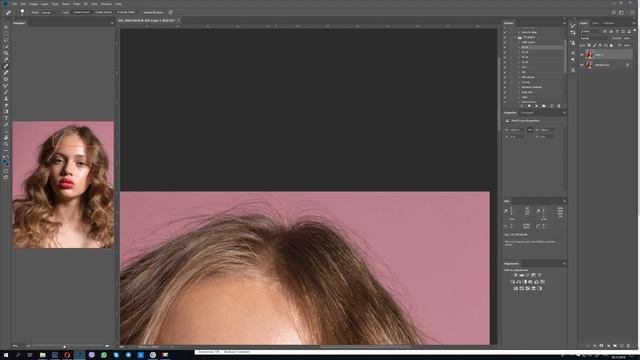Toggle the width-height link in Properties
Image resolution: width=640 pixels, height=360 pixels.
(x=530, y=130)
